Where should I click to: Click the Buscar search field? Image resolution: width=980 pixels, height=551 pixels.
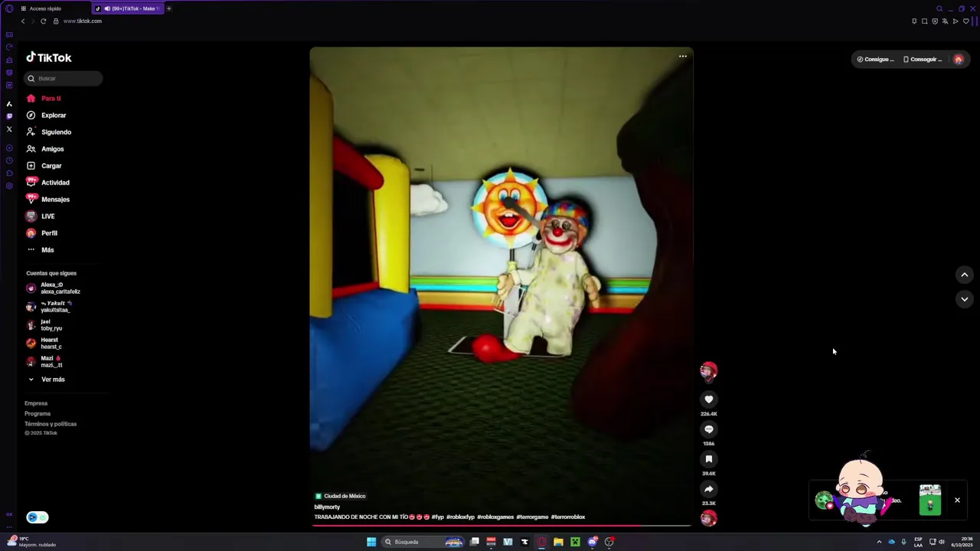pyautogui.click(x=64, y=78)
